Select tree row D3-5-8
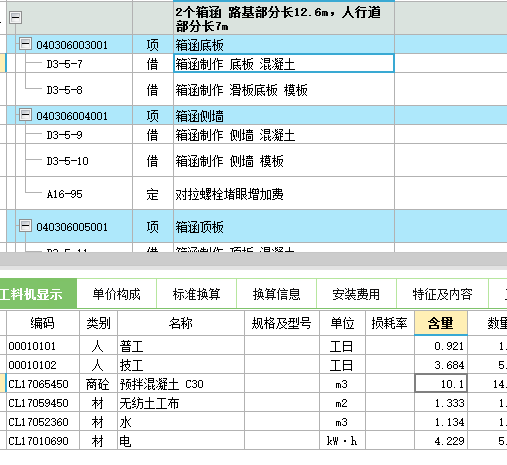 (64, 90)
